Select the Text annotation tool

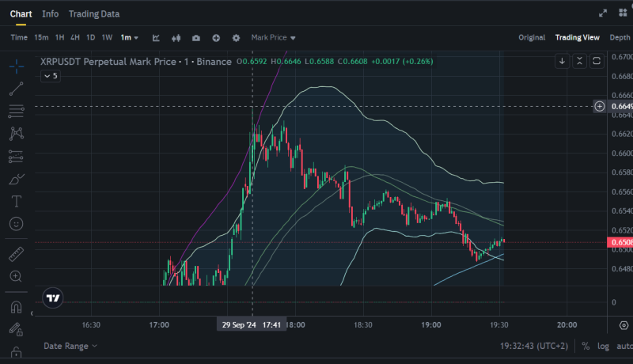click(16, 201)
